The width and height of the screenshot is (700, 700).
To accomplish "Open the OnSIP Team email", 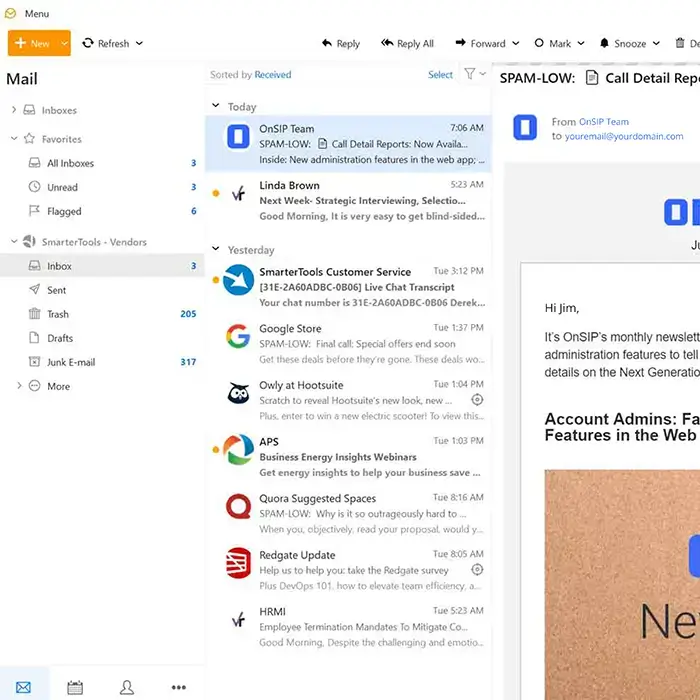I will [x=348, y=144].
